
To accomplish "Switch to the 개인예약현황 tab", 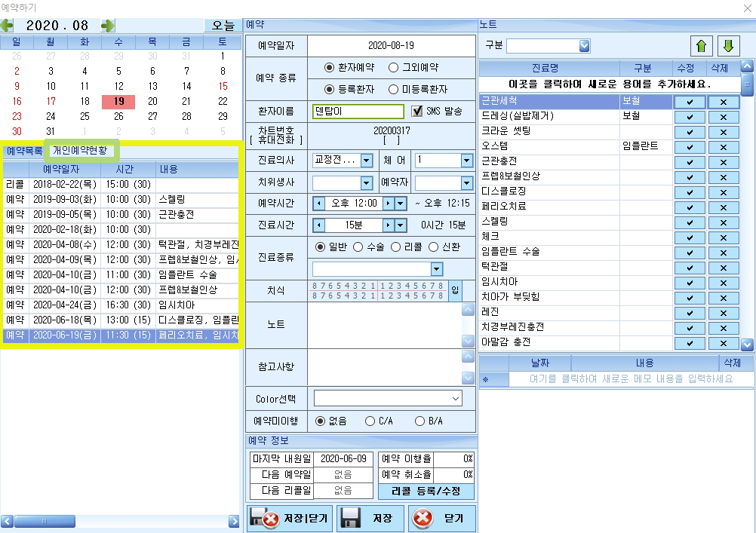I will pos(80,150).
